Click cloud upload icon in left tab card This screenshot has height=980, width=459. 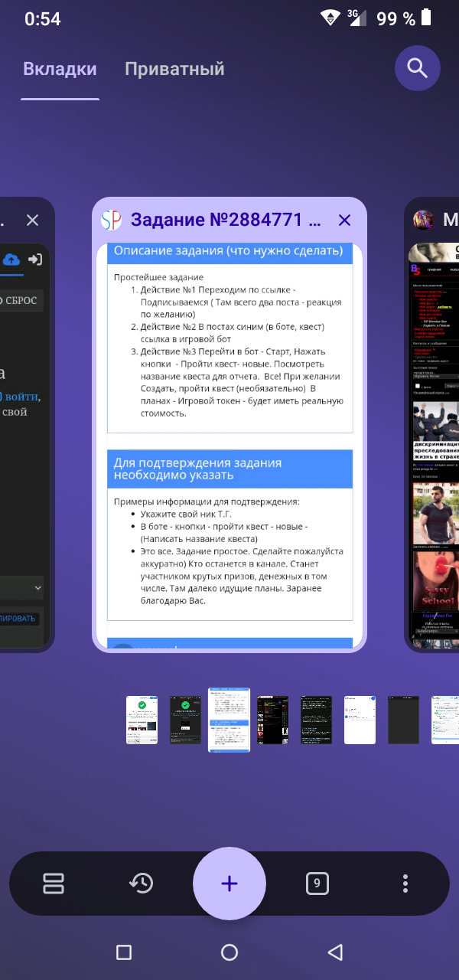(x=11, y=260)
